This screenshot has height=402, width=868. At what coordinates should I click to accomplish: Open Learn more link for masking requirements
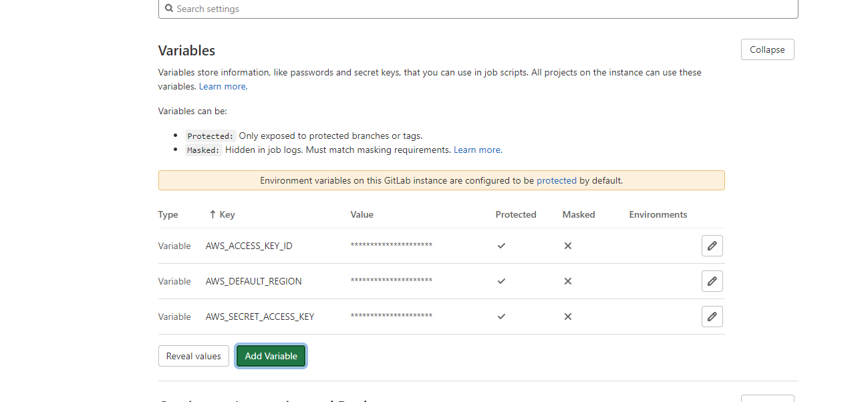click(x=477, y=150)
